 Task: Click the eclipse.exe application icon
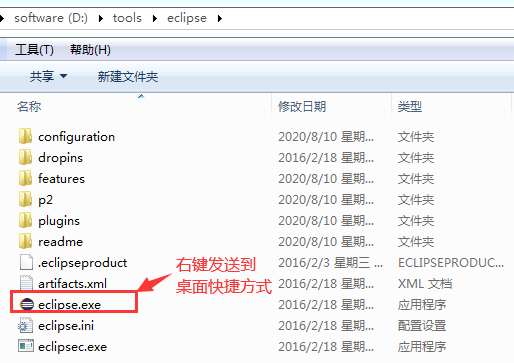[x=27, y=304]
